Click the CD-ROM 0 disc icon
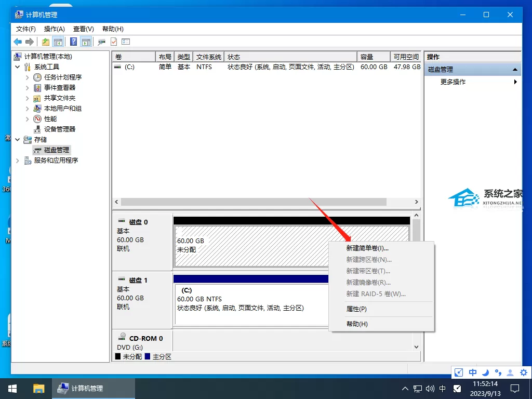532x399 pixels. click(122, 337)
